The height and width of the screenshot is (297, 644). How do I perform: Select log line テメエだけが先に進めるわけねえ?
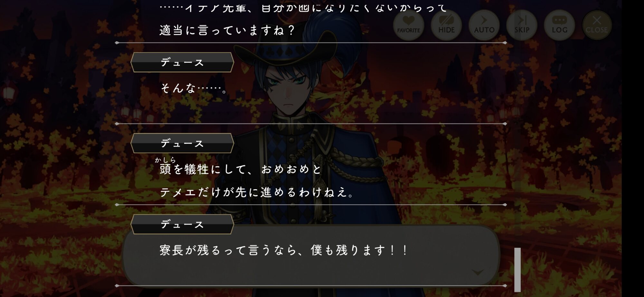(257, 192)
